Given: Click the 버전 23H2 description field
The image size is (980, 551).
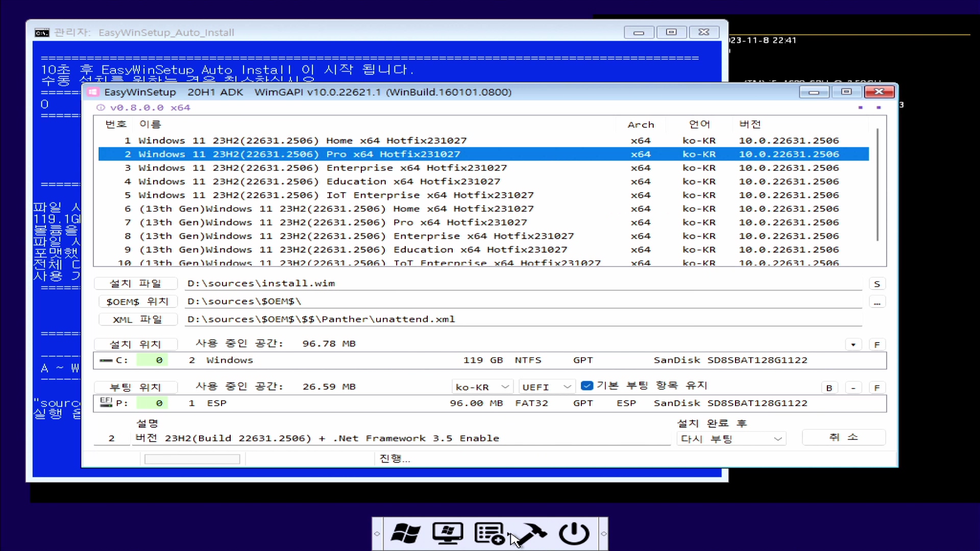Looking at the screenshot, I should pyautogui.click(x=401, y=438).
